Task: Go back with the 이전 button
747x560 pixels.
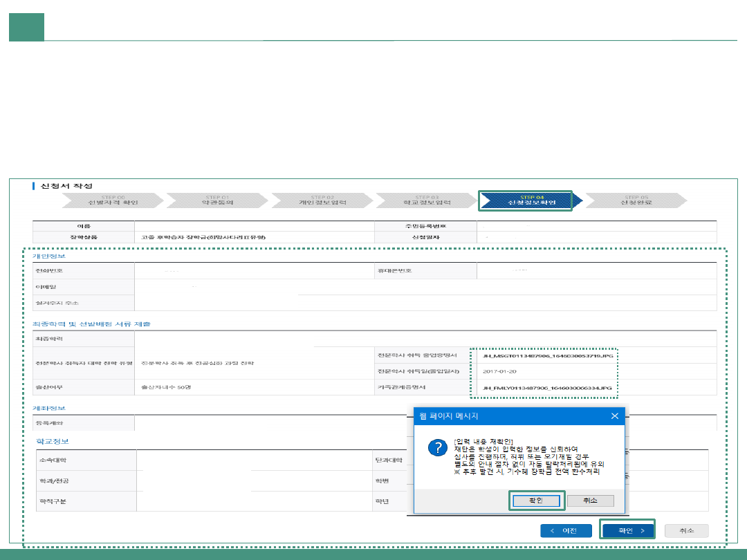Action: (566, 530)
